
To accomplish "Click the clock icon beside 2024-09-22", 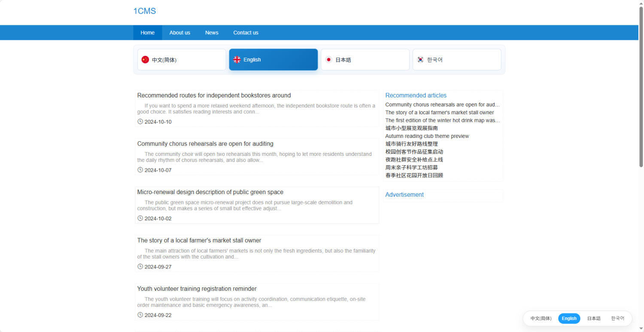I will point(140,315).
